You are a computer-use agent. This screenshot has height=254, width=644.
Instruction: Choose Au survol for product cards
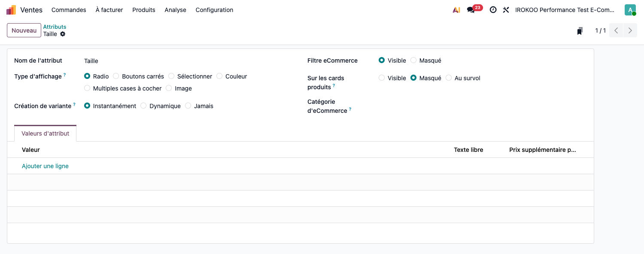click(463, 78)
